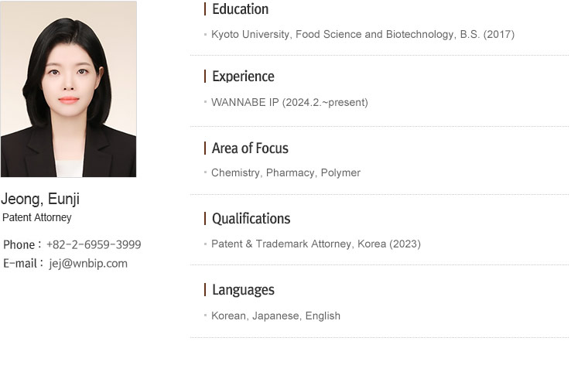Click the phone number +82-2-6959-3999
588x365 pixels.
click(x=94, y=244)
